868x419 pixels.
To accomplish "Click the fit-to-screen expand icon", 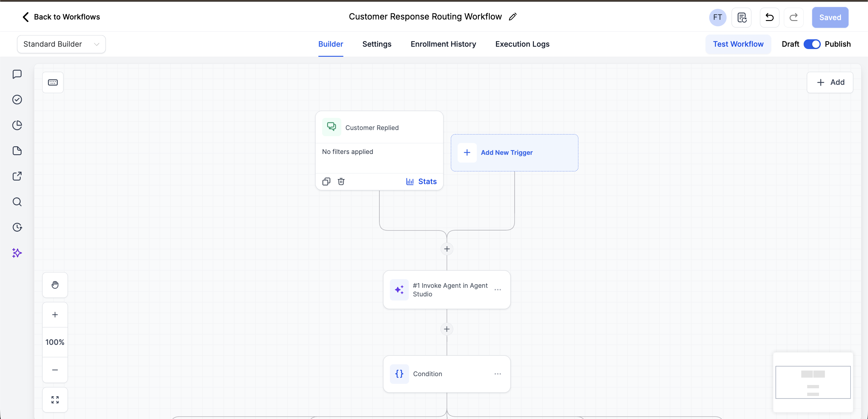I will click(x=55, y=400).
